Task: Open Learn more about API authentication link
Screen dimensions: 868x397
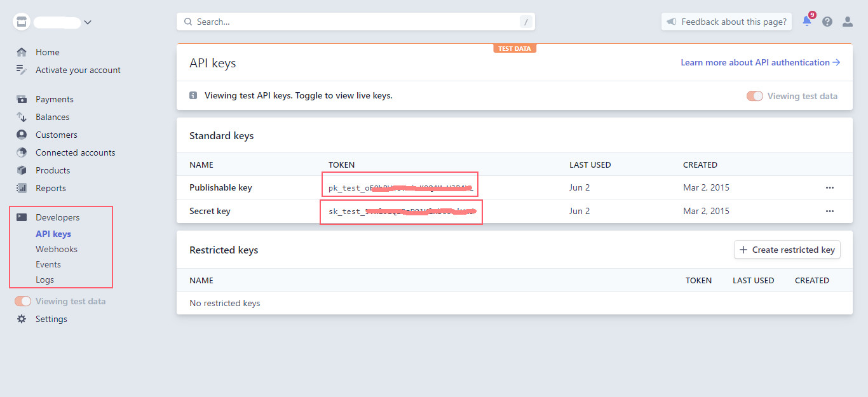Action: click(761, 62)
